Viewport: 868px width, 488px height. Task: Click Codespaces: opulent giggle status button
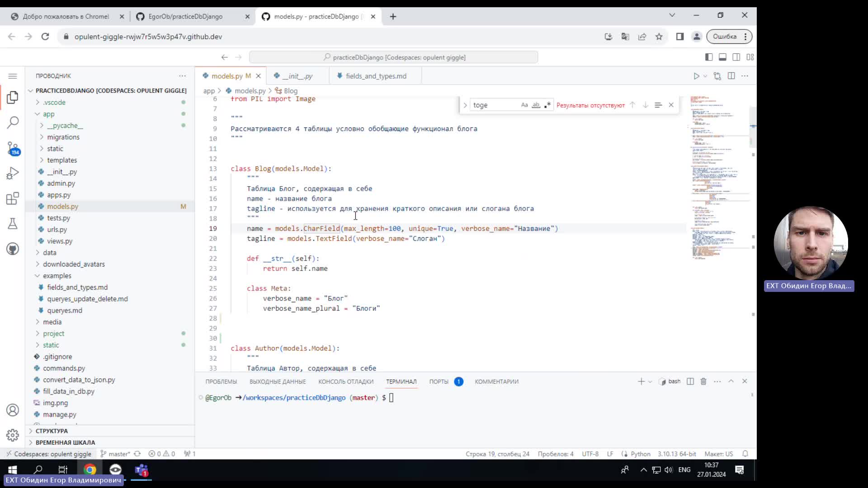coord(48,454)
